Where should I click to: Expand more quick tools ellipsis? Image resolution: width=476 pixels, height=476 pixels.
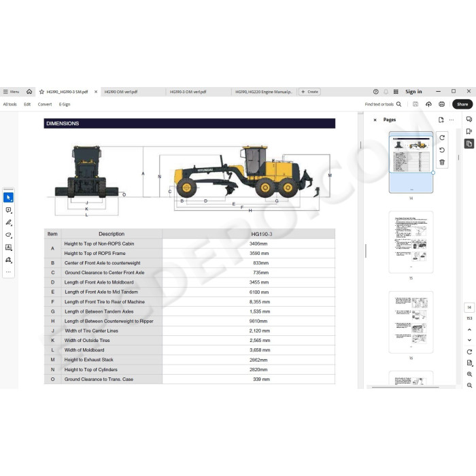tap(8, 272)
